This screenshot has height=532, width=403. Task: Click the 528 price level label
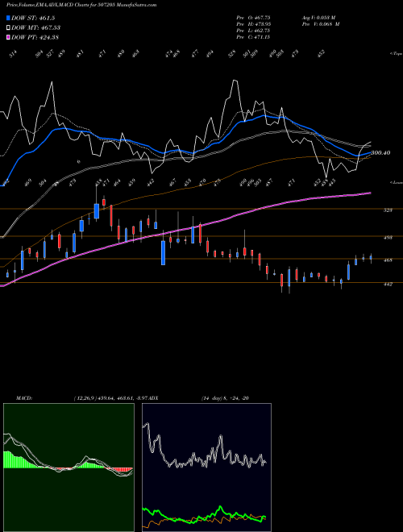click(388, 210)
